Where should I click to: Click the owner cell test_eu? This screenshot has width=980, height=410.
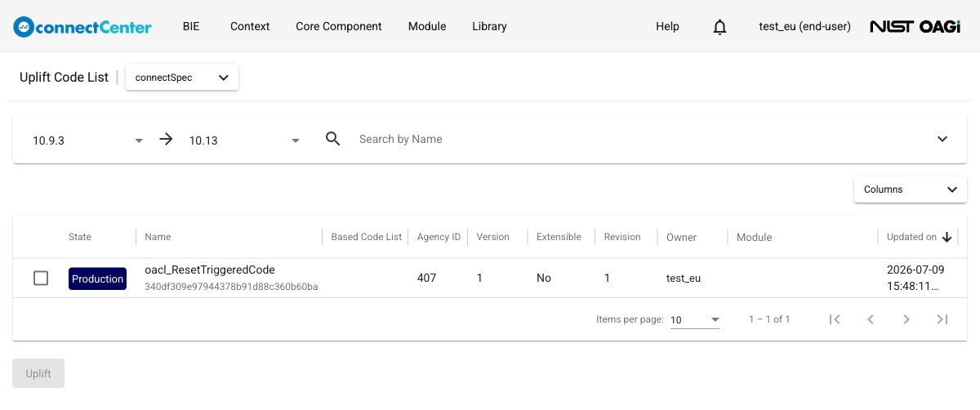[684, 278]
